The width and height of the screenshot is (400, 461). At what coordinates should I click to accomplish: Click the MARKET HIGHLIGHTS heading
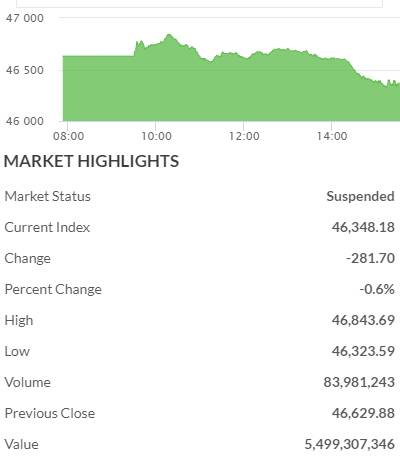point(91,161)
